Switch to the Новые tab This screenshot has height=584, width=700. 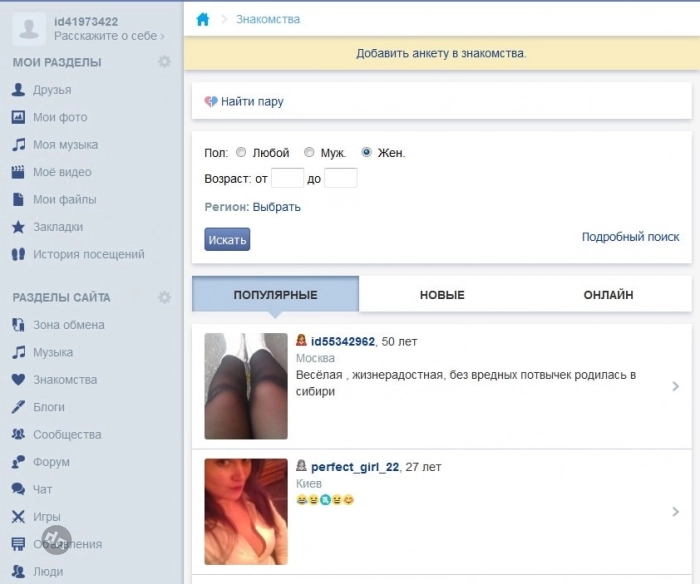coord(441,295)
